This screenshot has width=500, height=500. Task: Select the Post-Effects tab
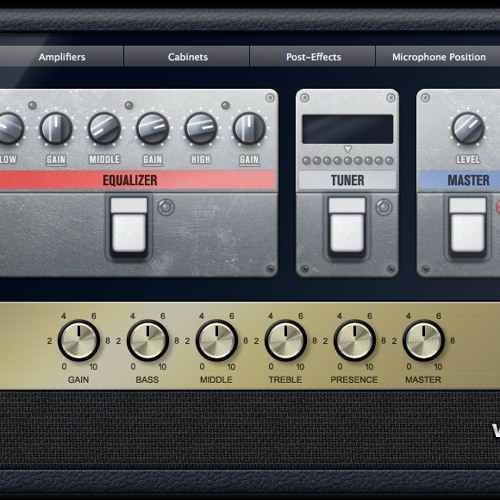click(314, 57)
